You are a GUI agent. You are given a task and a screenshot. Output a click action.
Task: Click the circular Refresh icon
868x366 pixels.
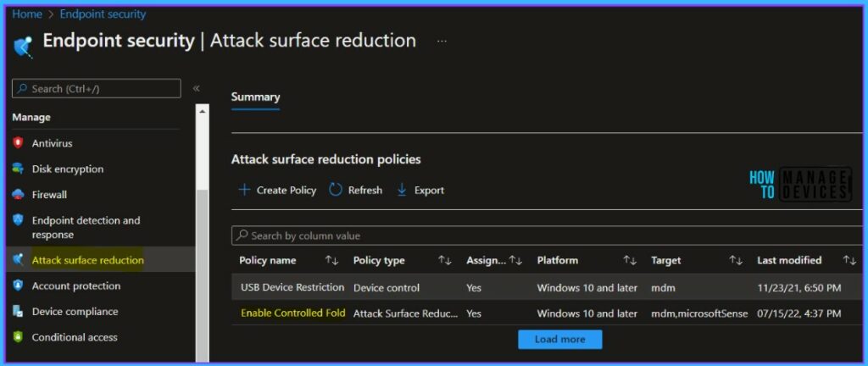point(336,190)
